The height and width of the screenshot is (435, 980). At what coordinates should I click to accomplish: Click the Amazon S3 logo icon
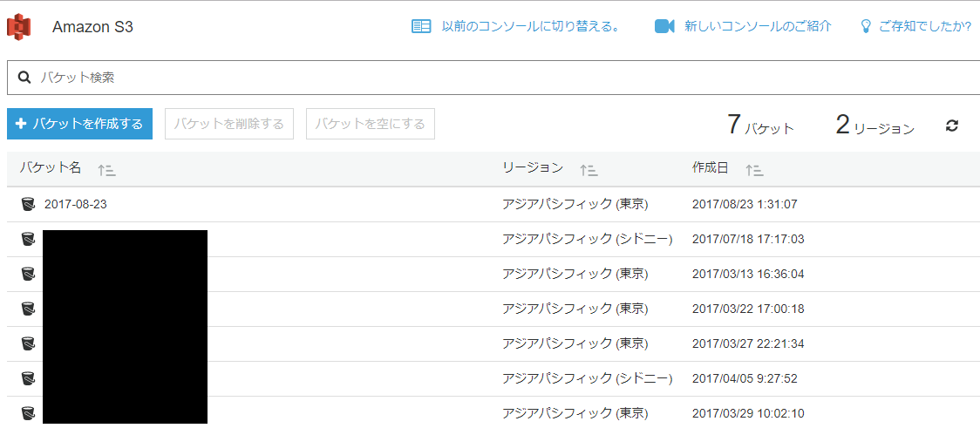(19, 27)
